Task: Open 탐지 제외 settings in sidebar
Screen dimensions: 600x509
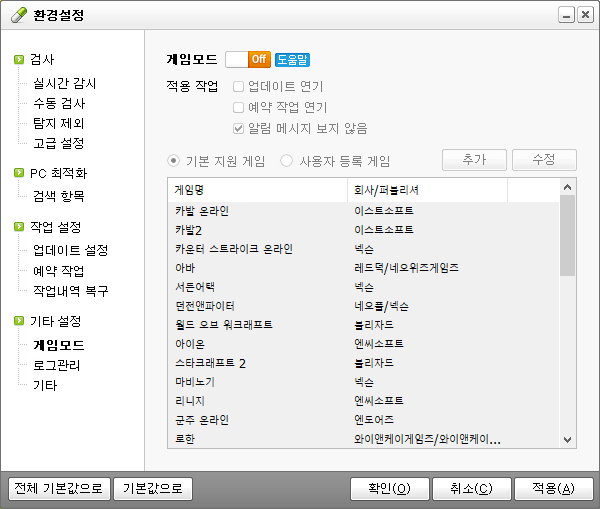Action: coord(58,123)
